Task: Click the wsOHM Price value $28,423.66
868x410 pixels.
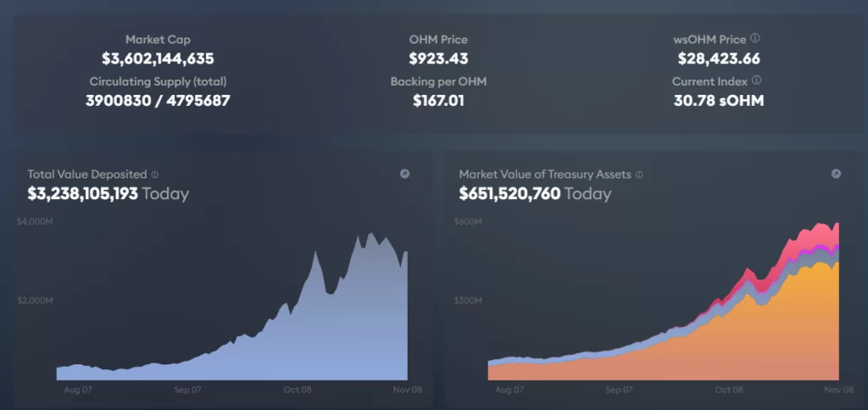Action: 719,58
